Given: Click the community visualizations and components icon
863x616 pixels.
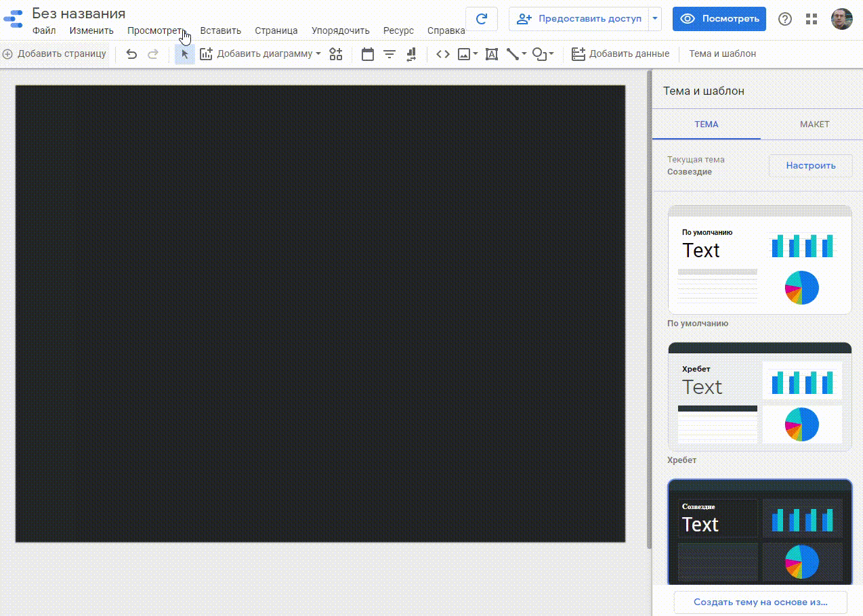Looking at the screenshot, I should (336, 54).
